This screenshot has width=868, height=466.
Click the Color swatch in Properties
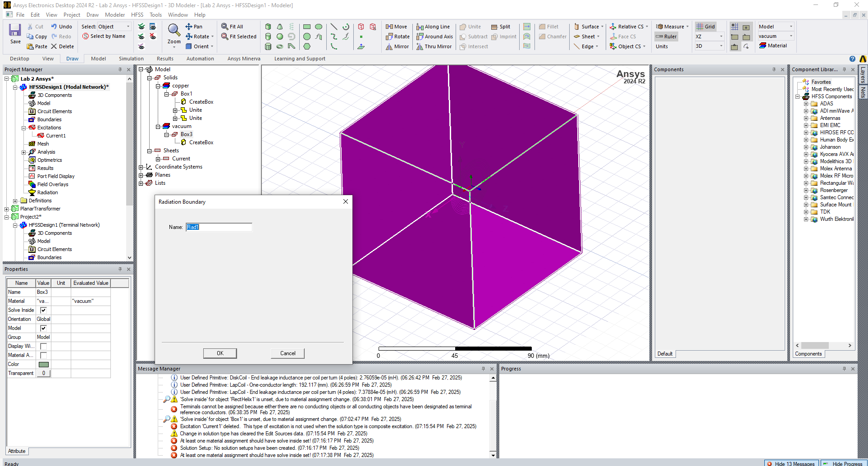[44, 364]
